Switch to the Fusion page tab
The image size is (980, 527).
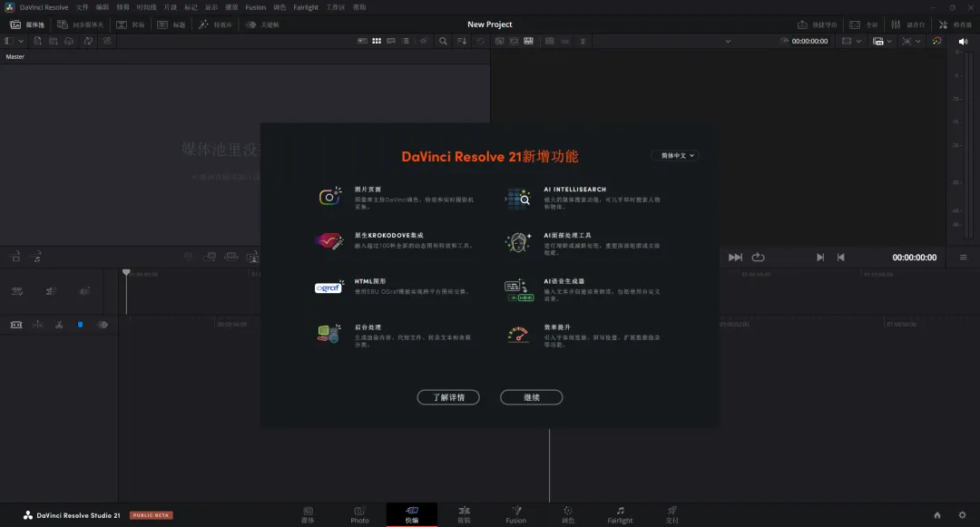pyautogui.click(x=515, y=515)
